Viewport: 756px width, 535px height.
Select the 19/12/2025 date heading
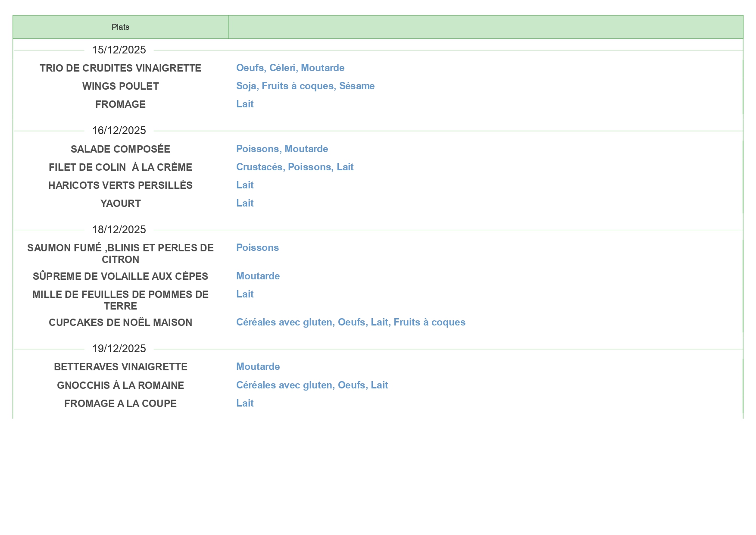pos(119,349)
